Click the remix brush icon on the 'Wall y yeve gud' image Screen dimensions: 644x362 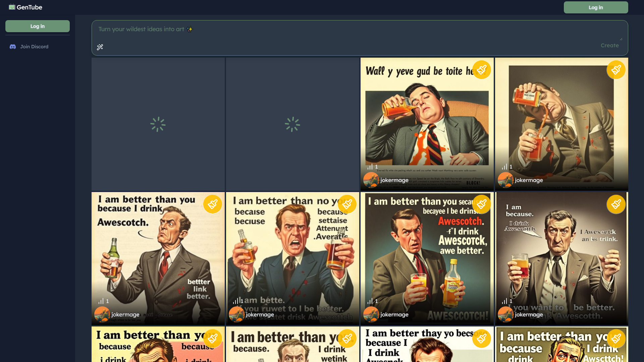pos(482,70)
